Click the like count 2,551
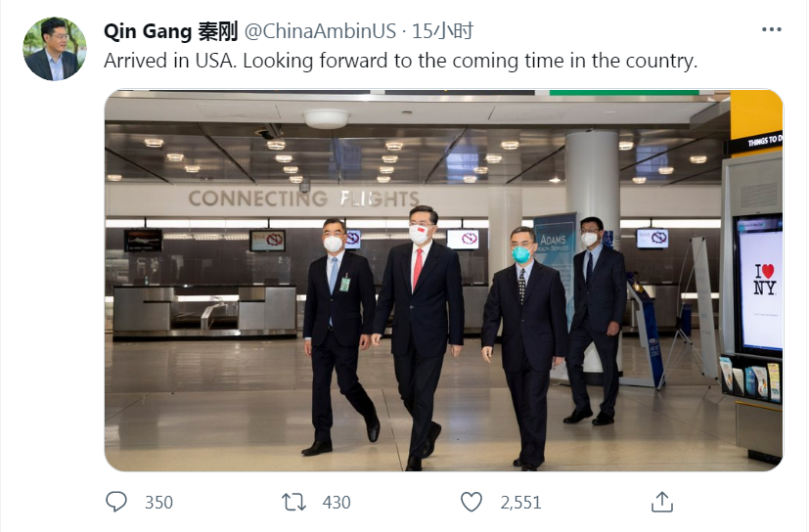Screen dimensions: 809x532 tap(520, 503)
